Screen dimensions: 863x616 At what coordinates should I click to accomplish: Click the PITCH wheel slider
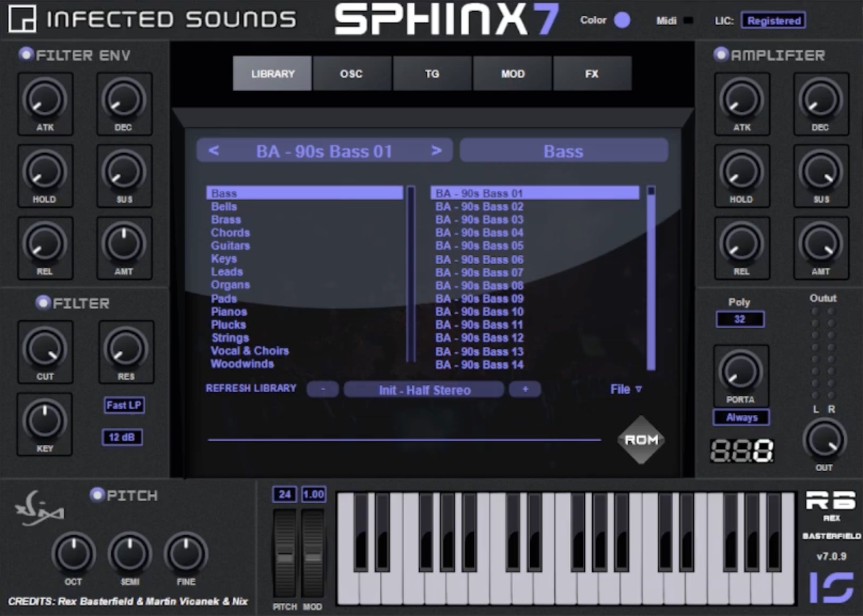(285, 553)
